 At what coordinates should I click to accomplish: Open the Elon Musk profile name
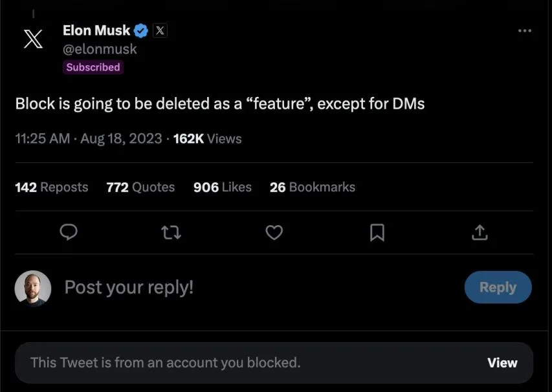click(96, 30)
